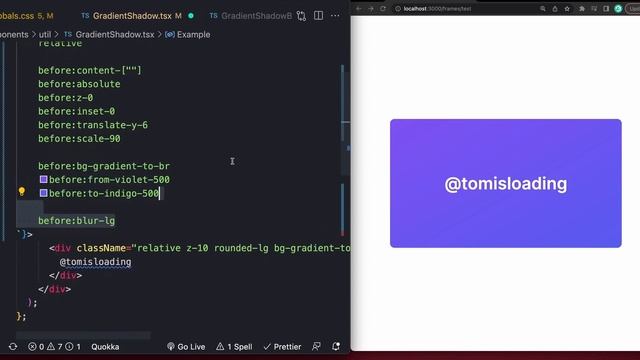This screenshot has height=360, width=640.
Task: Click the before:to-indigo-500 text
Action: (104, 193)
